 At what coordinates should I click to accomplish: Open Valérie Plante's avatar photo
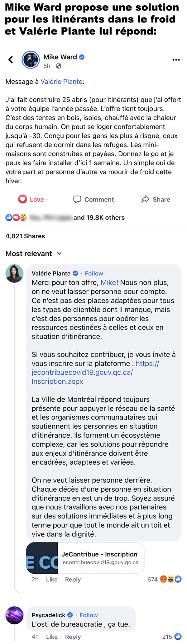coord(14,273)
